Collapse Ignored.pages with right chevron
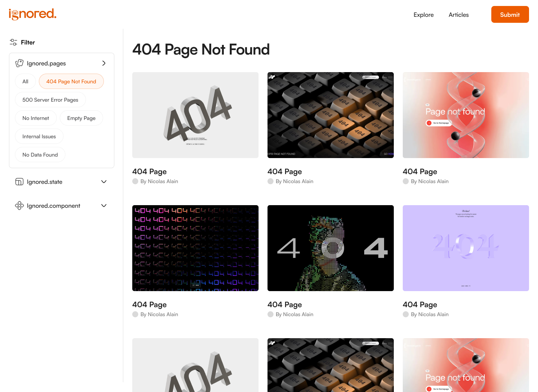Viewport: 538px width, 392px height. (x=104, y=63)
